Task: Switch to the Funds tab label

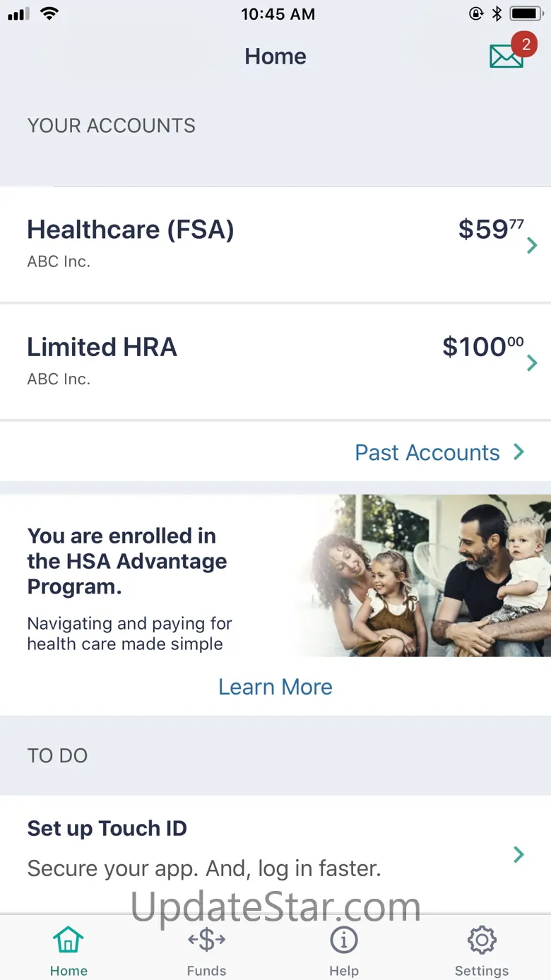Action: tap(206, 970)
